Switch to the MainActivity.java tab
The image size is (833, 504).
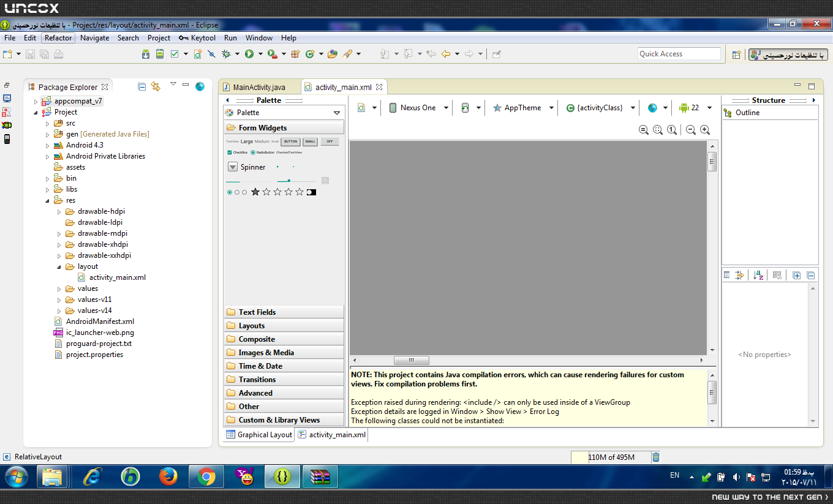(259, 87)
